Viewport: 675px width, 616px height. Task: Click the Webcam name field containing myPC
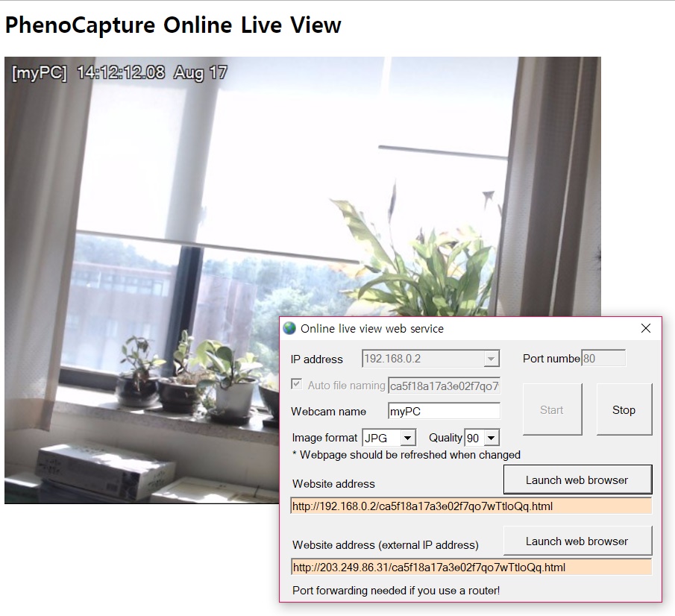444,411
